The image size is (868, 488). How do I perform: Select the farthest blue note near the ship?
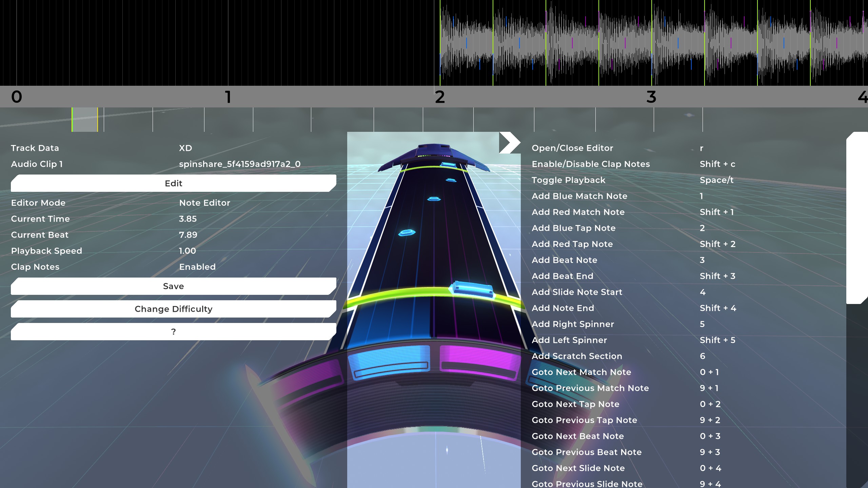point(448,165)
